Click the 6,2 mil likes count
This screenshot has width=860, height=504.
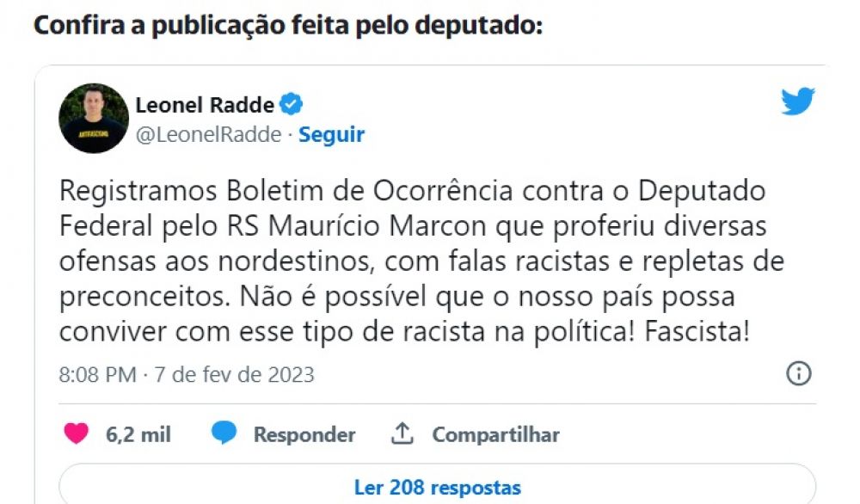[138, 435]
